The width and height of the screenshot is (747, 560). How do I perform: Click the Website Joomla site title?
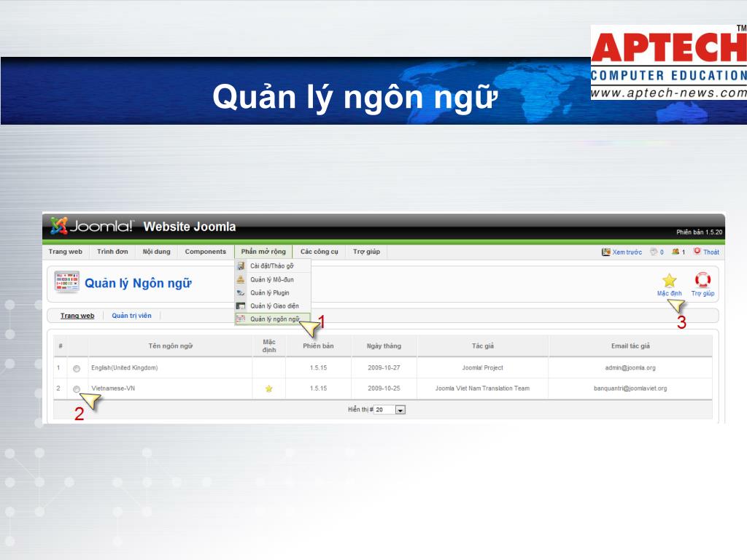[x=190, y=227]
